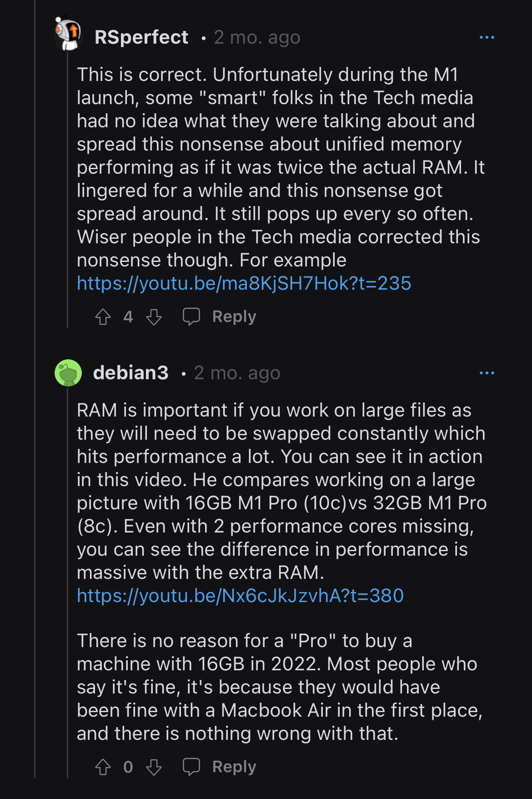532x799 pixels.
Task: Upvote RSperfect's comment
Action: (103, 317)
